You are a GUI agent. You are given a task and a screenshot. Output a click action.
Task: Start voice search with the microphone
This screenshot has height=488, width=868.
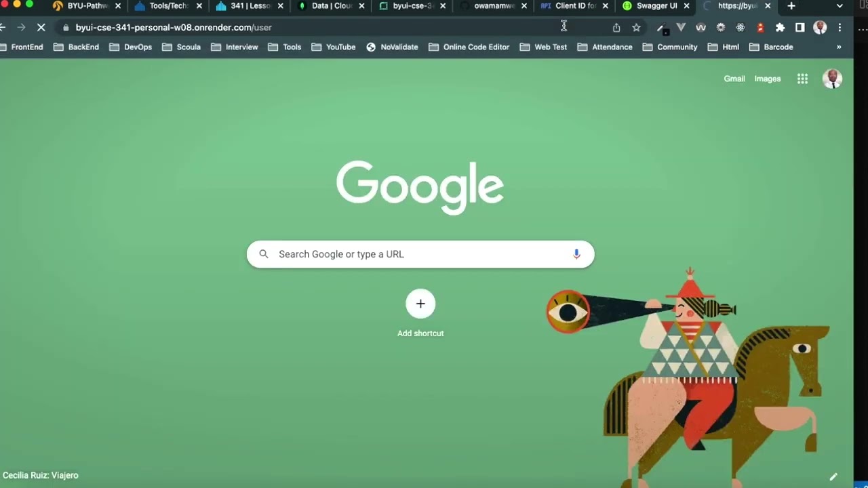[576, 254]
